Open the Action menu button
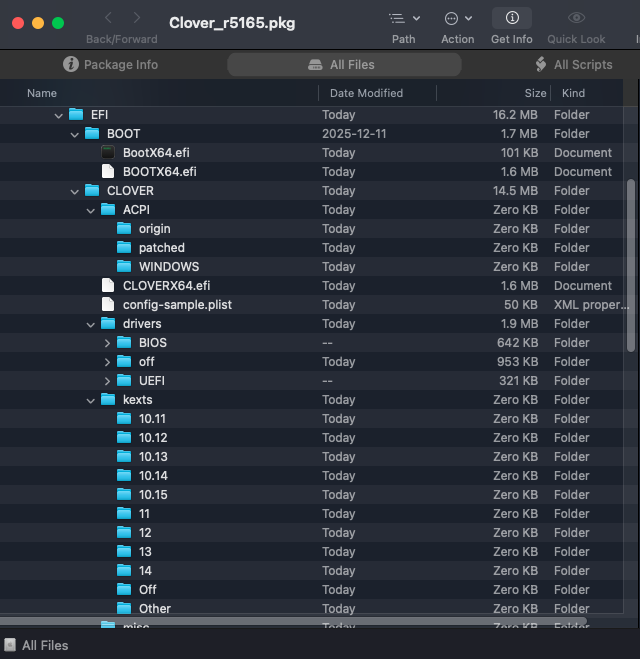 click(458, 18)
